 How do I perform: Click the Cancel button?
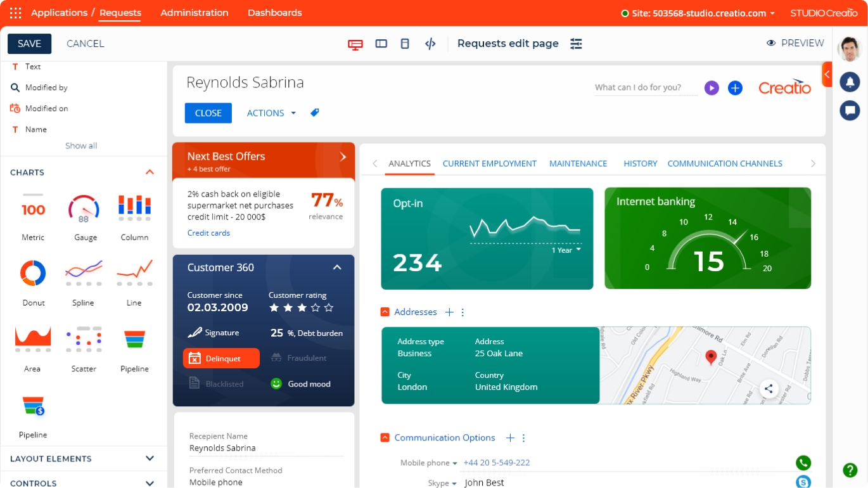85,44
